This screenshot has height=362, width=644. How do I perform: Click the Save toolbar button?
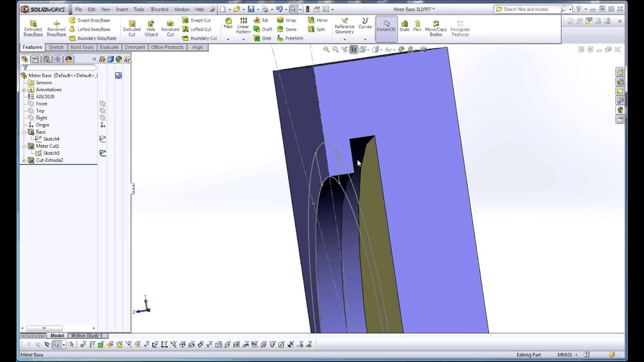click(251, 9)
